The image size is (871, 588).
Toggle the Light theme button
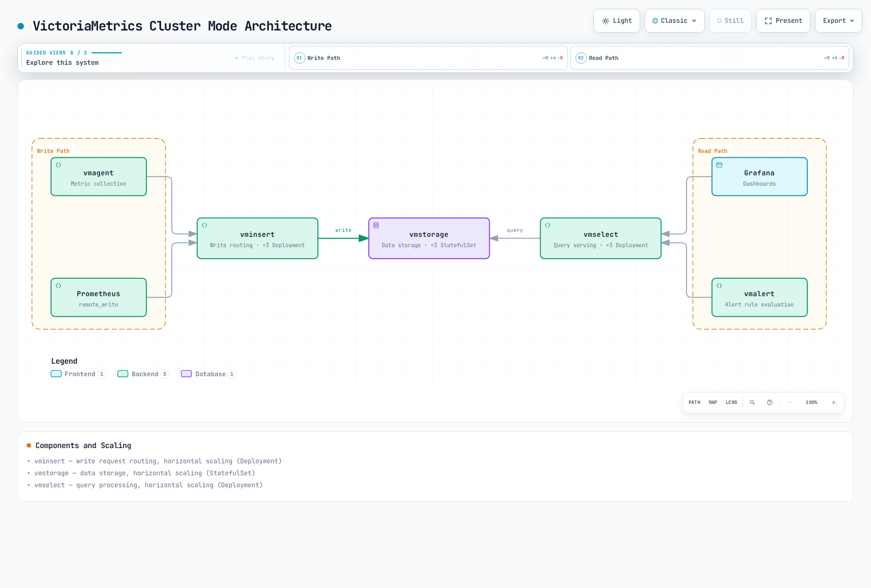tap(617, 21)
